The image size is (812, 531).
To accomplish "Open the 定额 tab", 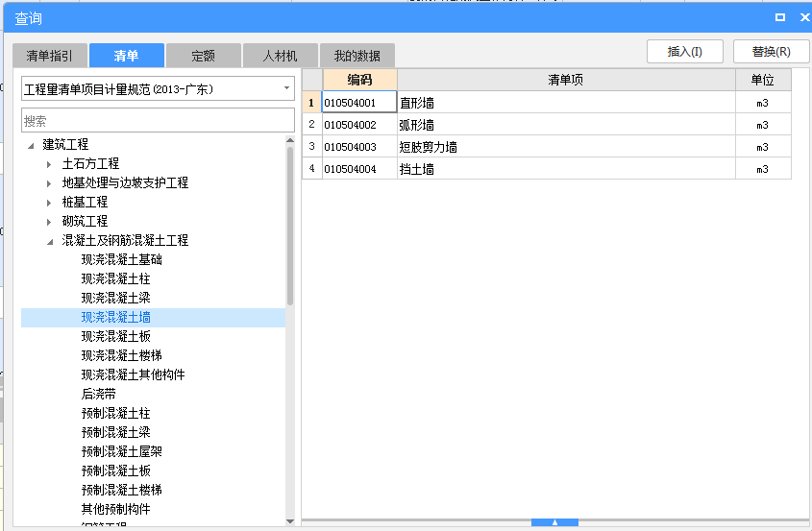I will 204,56.
